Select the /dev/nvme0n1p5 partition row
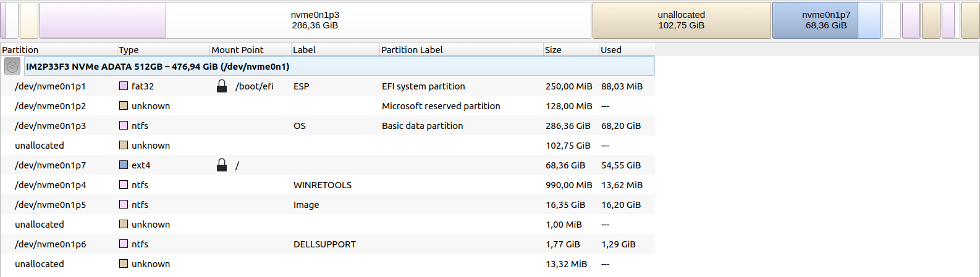 tap(327, 205)
